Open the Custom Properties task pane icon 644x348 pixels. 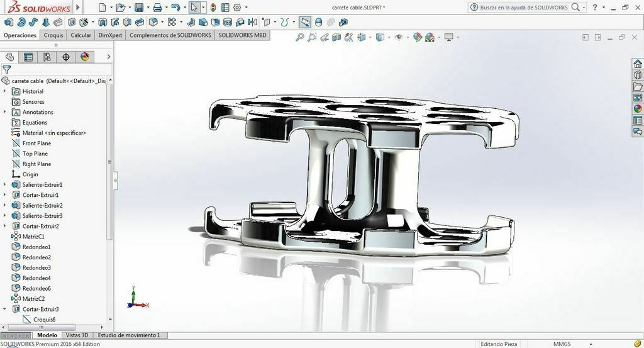tap(638, 120)
